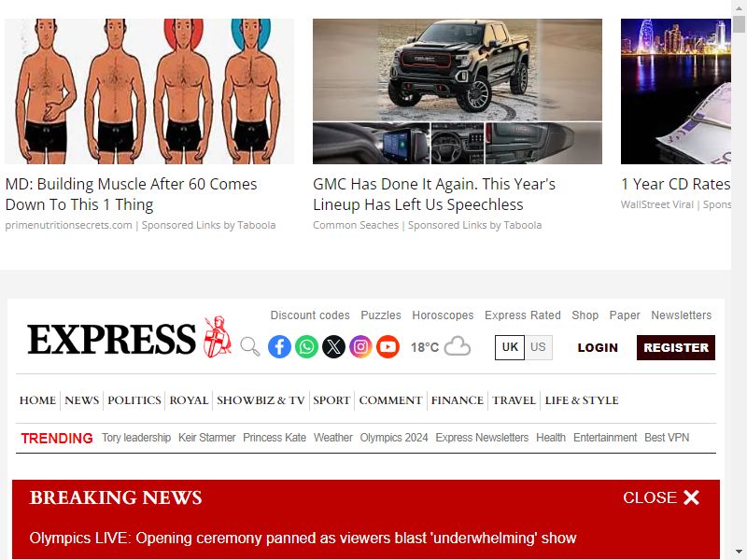This screenshot has height=560, width=747.
Task: Click the cloud weather icon
Action: [458, 346]
